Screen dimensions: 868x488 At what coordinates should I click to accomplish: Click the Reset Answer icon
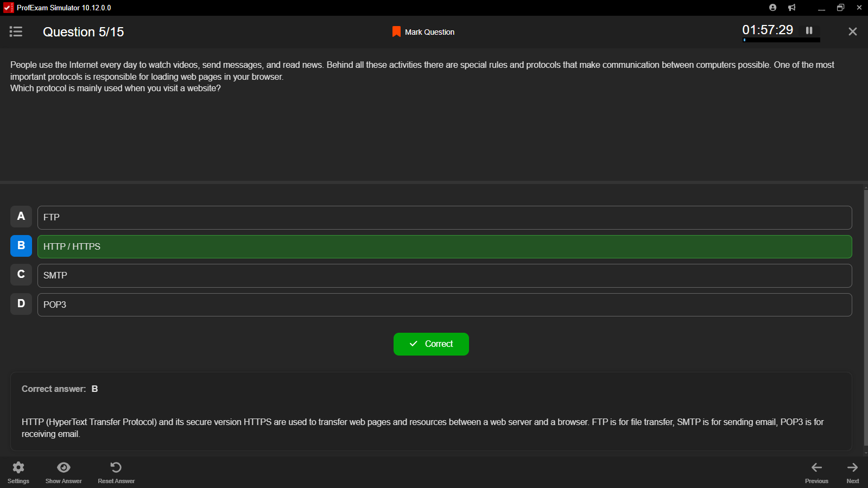coord(116,467)
